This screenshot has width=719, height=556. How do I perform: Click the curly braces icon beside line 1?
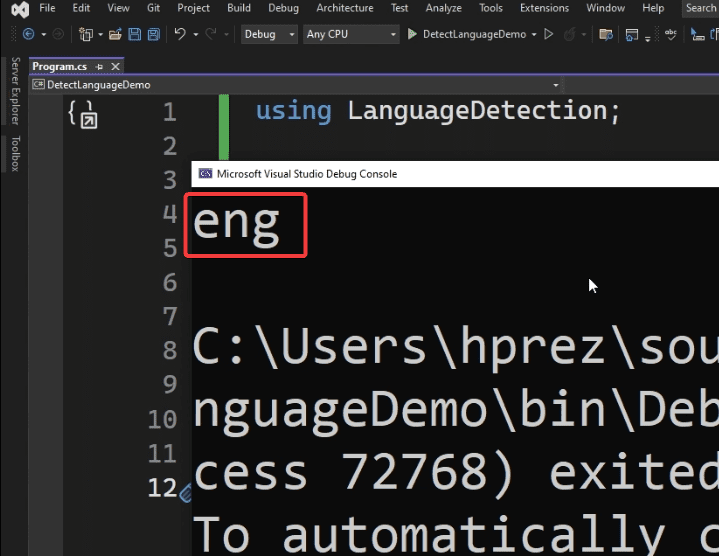coord(83,115)
